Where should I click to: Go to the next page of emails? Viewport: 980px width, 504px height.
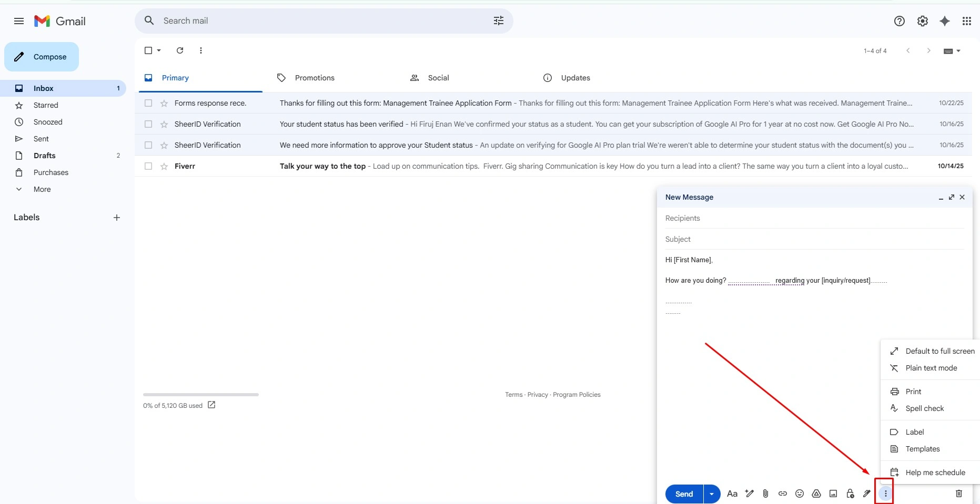point(929,50)
